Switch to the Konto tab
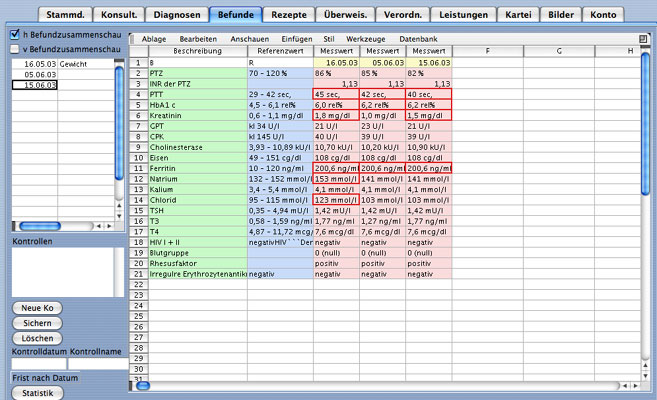 [603, 15]
